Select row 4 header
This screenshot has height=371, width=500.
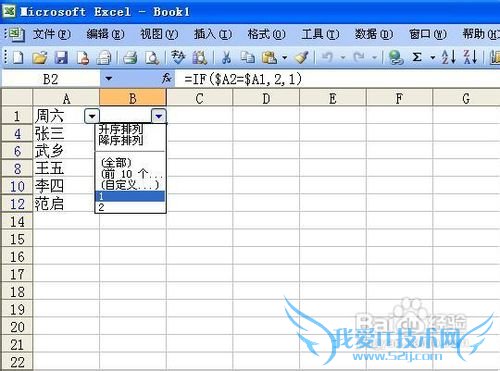pos(17,134)
